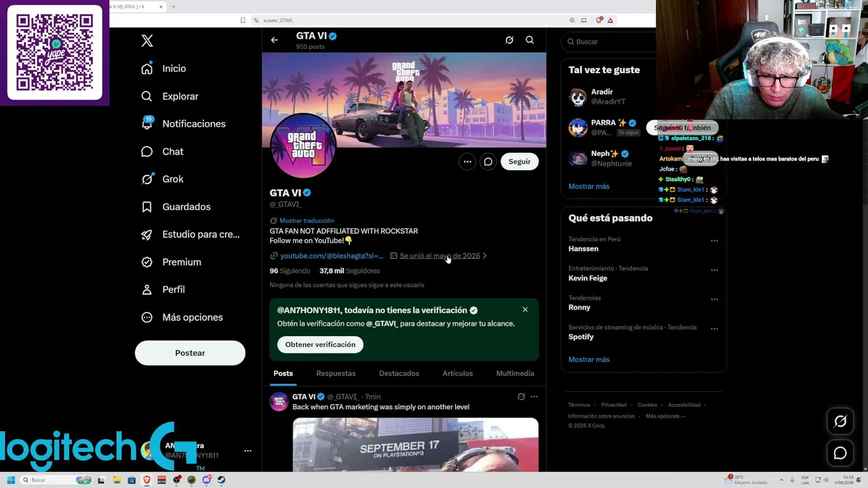The width and height of the screenshot is (868, 488).
Task: Open Explorar search icon in sidebar
Action: click(147, 96)
